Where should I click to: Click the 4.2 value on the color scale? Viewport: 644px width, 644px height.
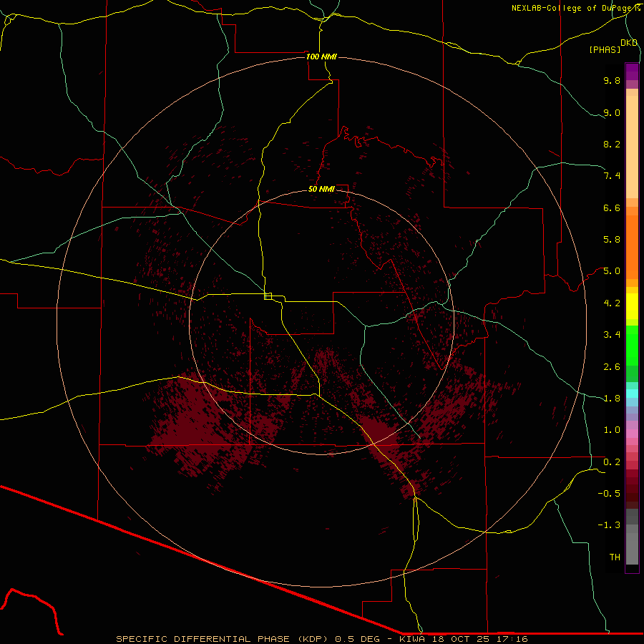(x=612, y=303)
